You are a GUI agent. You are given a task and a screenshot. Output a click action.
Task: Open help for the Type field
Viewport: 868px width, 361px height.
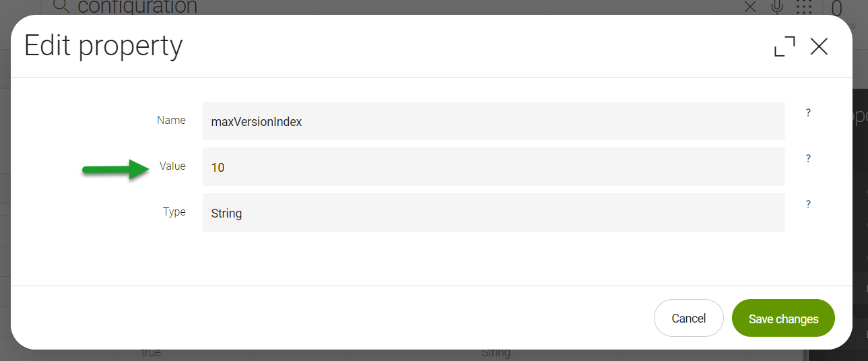(x=808, y=205)
